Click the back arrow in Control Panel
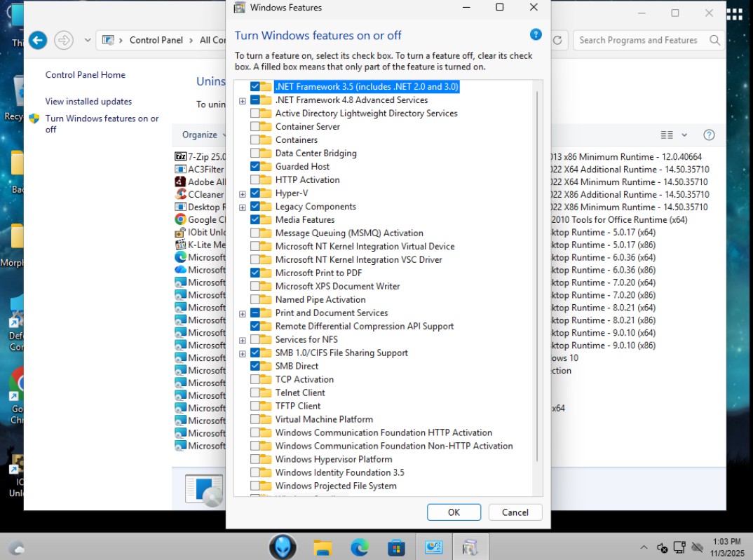This screenshot has width=753, height=560. click(x=38, y=40)
